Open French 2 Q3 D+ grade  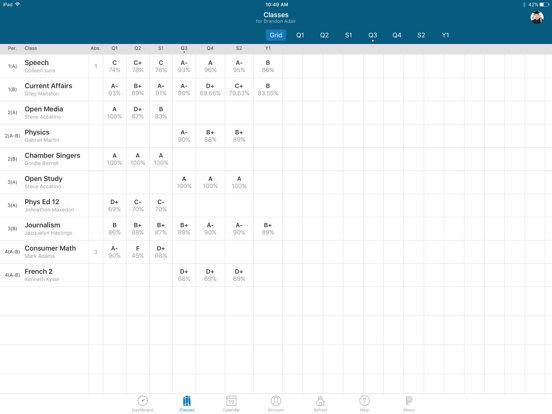[184, 275]
